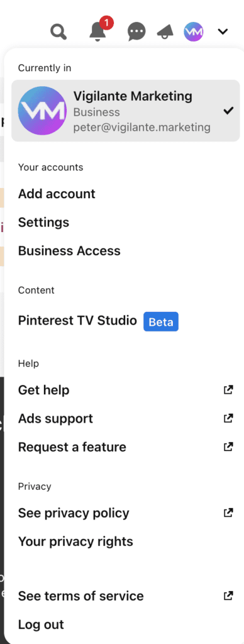The height and width of the screenshot is (644, 244).
Task: Open Settings from the menu
Action: (43, 223)
